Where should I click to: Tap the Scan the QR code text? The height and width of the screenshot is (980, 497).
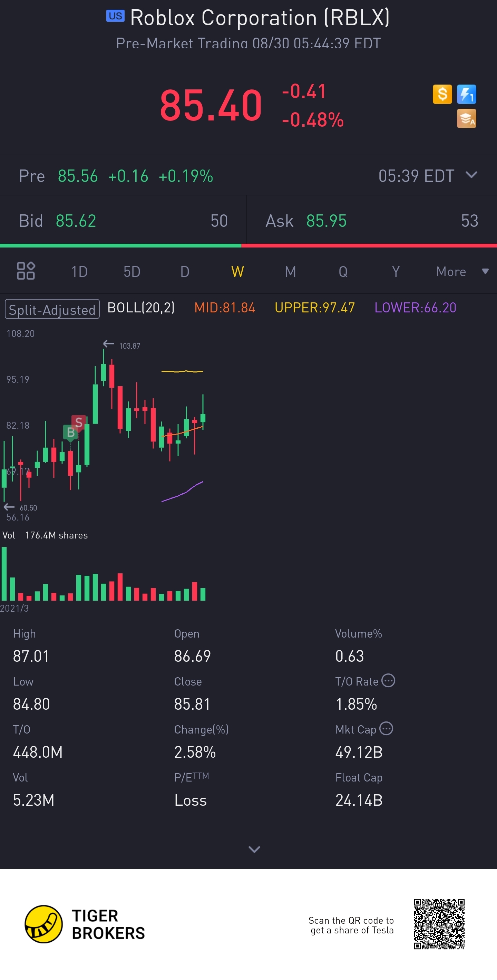pyautogui.click(x=351, y=925)
